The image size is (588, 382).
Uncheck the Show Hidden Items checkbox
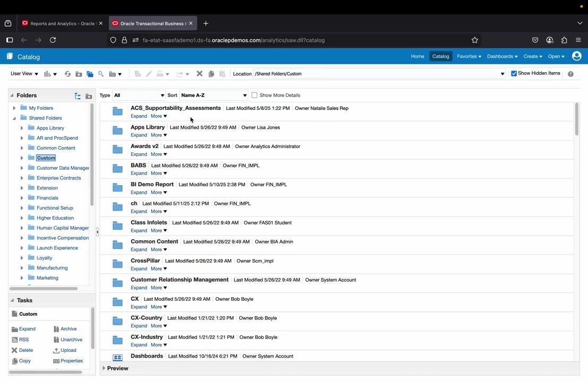point(514,73)
